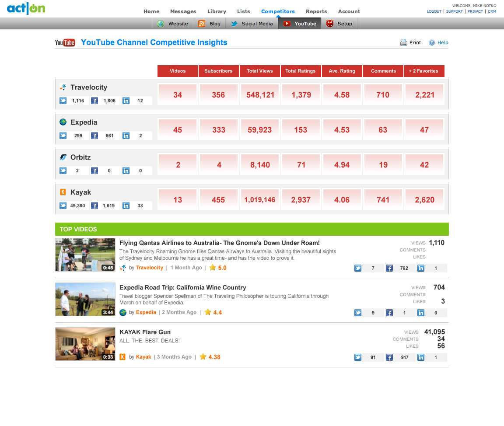
Task: Click Kayak's Facebook icon in competitor row
Action: (94, 206)
